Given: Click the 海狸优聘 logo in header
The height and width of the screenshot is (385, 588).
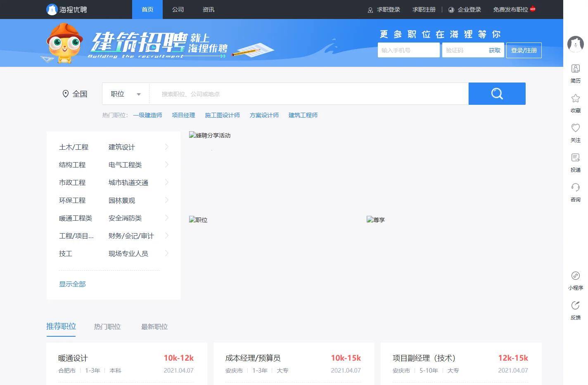Looking at the screenshot, I should click(67, 9).
